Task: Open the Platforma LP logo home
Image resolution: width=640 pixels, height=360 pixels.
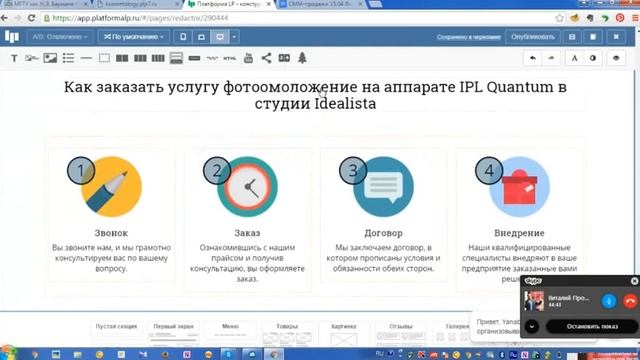Action: click(12, 37)
